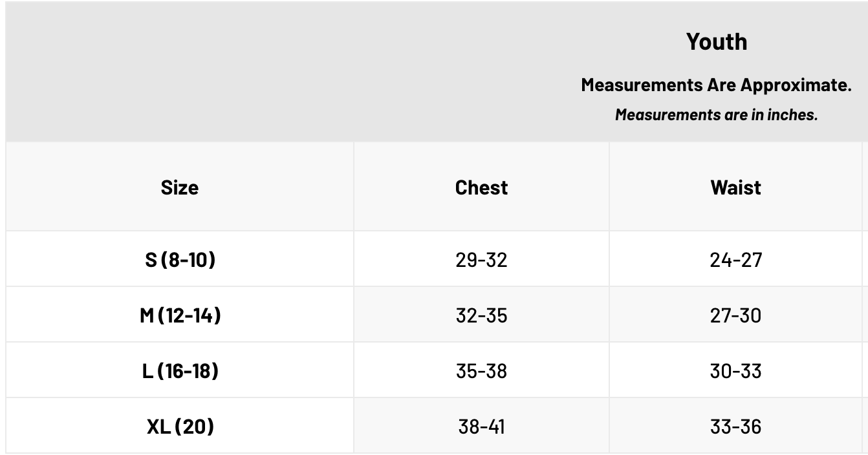
Task: Click the L (16-18) size row label
Action: coord(180,371)
